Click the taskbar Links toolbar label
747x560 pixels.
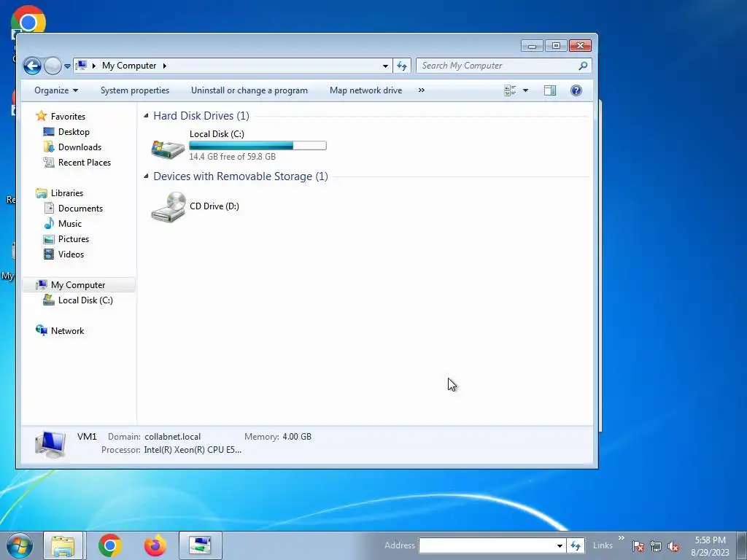pyautogui.click(x=603, y=545)
